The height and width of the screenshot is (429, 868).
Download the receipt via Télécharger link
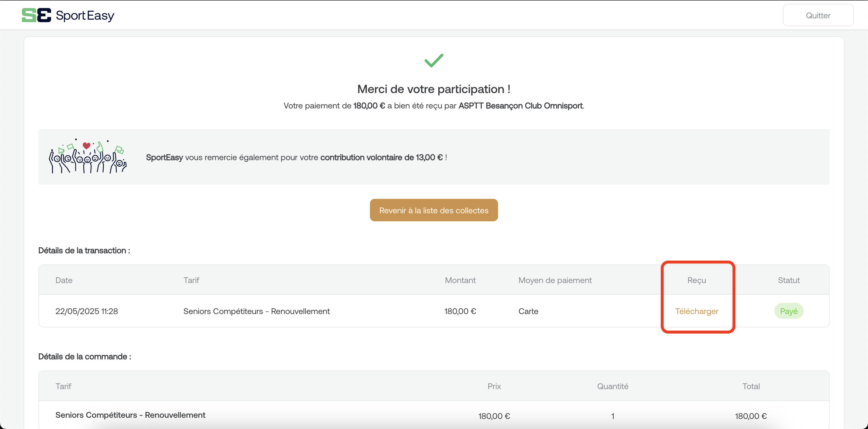pos(696,311)
